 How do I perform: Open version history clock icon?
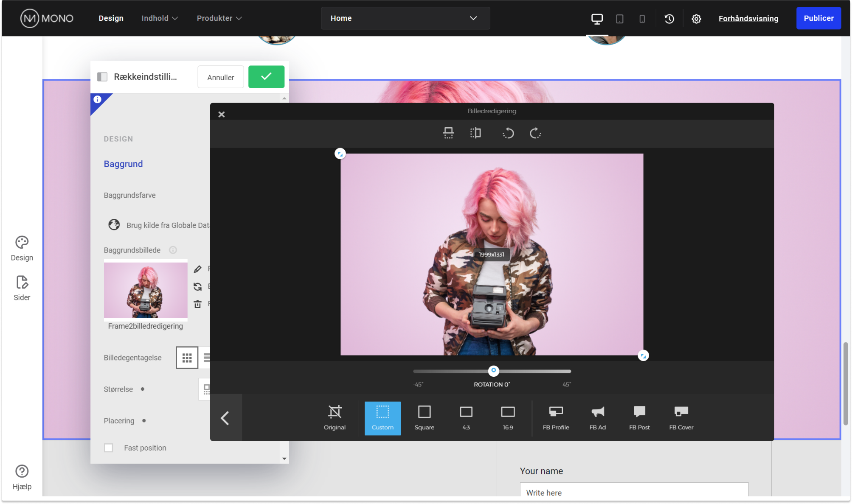pos(669,19)
